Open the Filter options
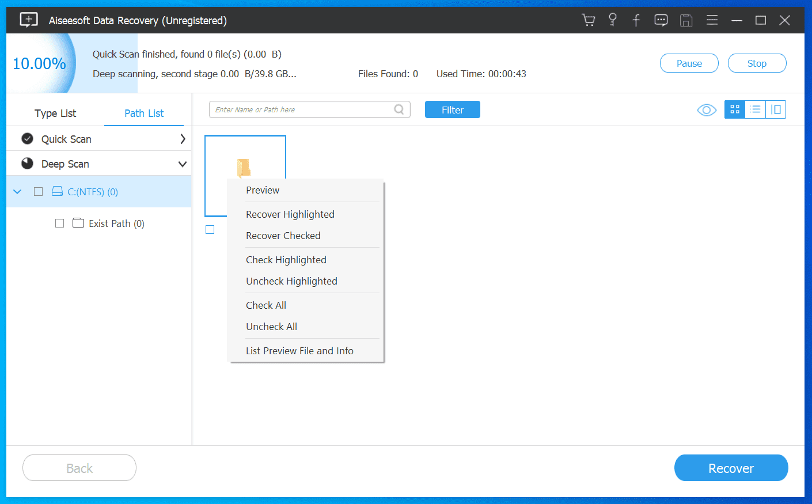The width and height of the screenshot is (812, 504). point(453,109)
